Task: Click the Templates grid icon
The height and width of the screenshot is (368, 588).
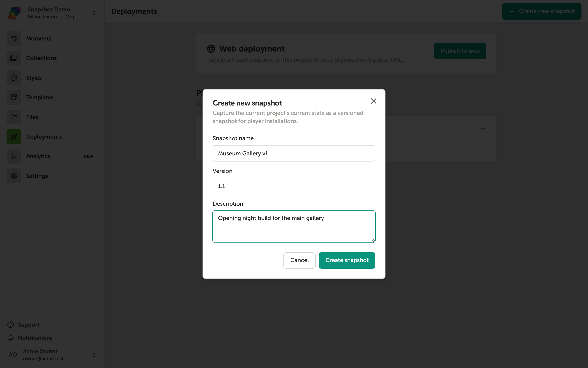Action: click(14, 97)
